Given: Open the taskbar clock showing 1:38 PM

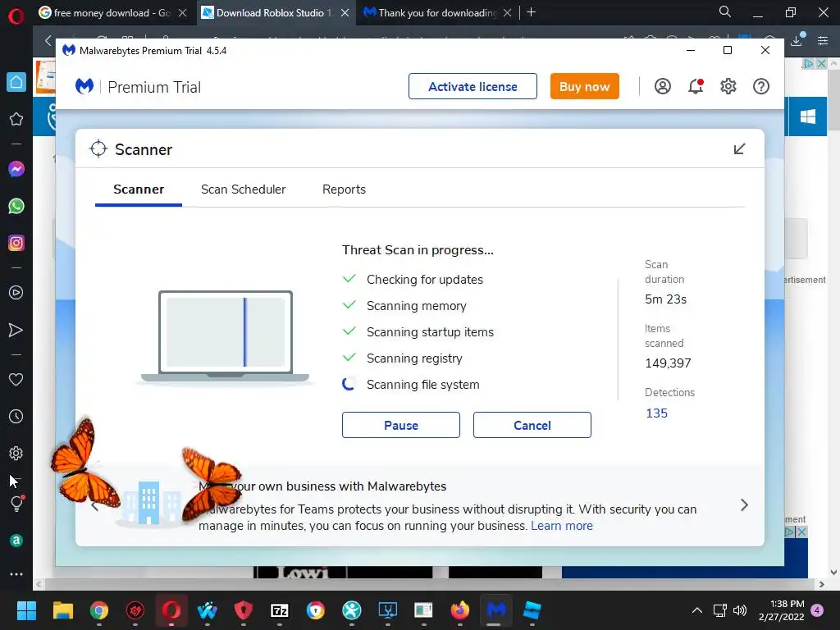Looking at the screenshot, I should pos(782,610).
